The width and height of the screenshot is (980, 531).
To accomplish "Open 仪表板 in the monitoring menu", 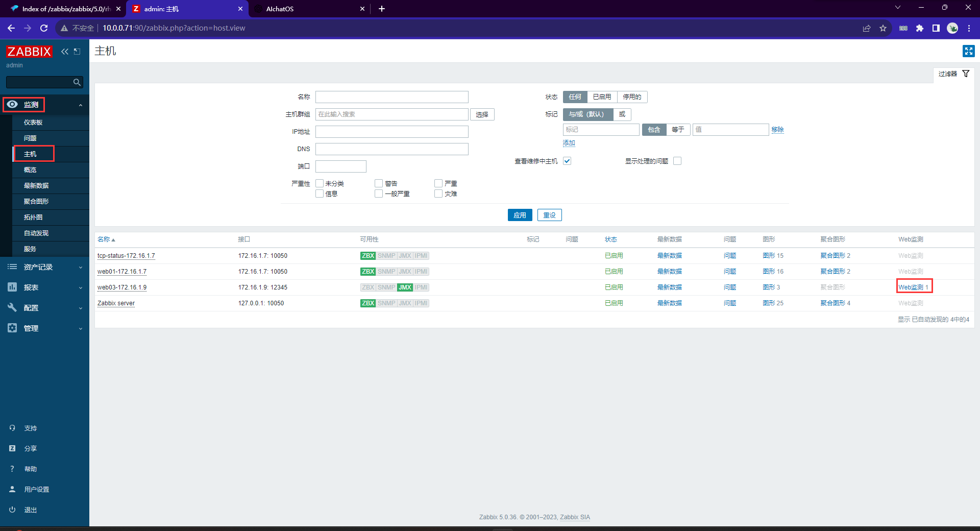I will pyautogui.click(x=33, y=123).
